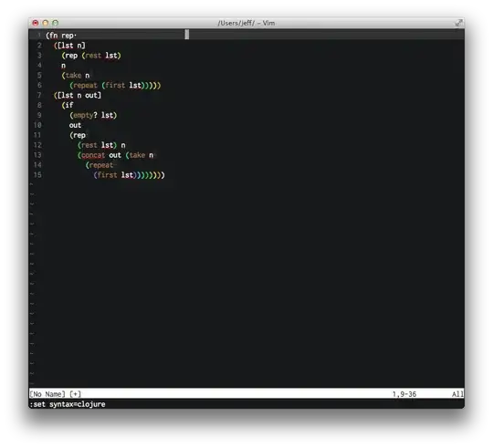This screenshot has height=448, width=493.
Task: Click the fullscreen arrows icon in title bar
Action: point(458,23)
